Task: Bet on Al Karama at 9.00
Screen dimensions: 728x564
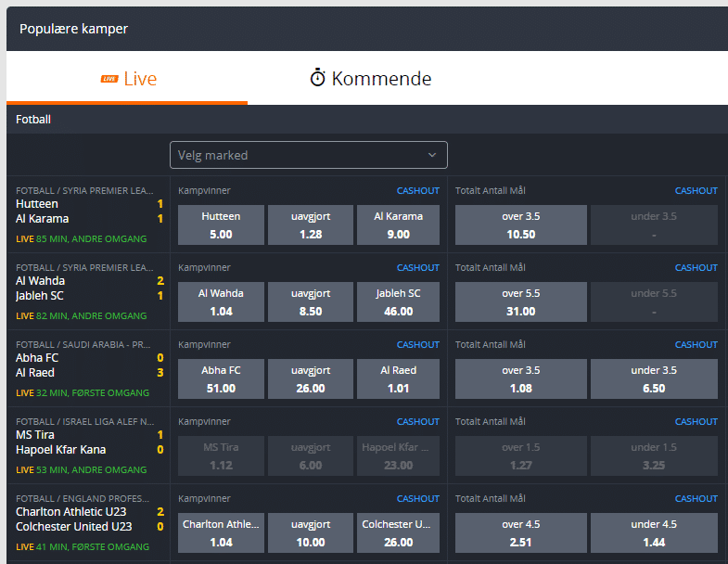Action: click(x=399, y=224)
